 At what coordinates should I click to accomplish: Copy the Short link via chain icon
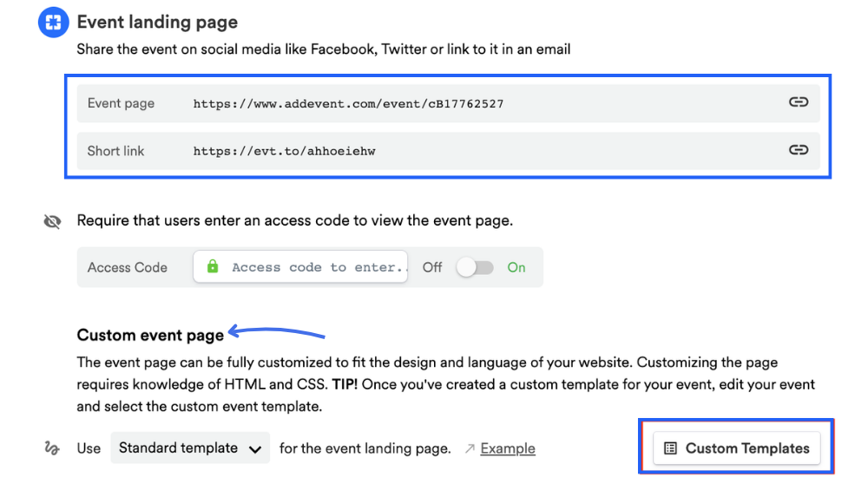pos(798,150)
